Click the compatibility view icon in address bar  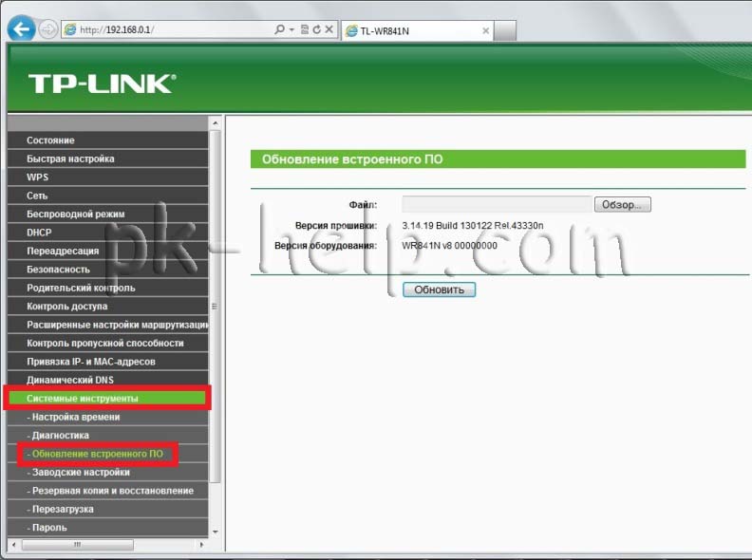(x=305, y=29)
